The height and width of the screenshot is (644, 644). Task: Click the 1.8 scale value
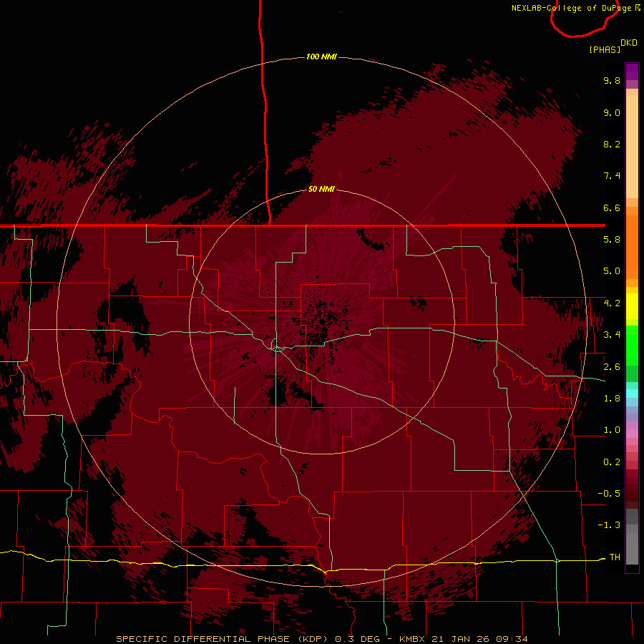pyautogui.click(x=612, y=399)
